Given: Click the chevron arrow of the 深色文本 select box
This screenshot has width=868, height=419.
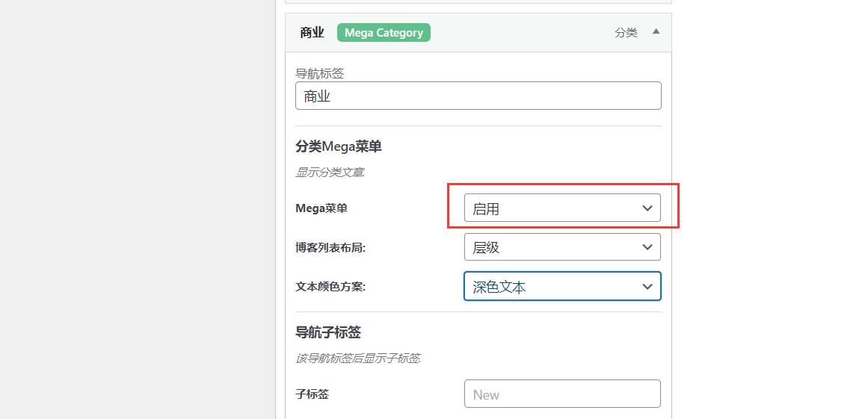Looking at the screenshot, I should point(647,286).
